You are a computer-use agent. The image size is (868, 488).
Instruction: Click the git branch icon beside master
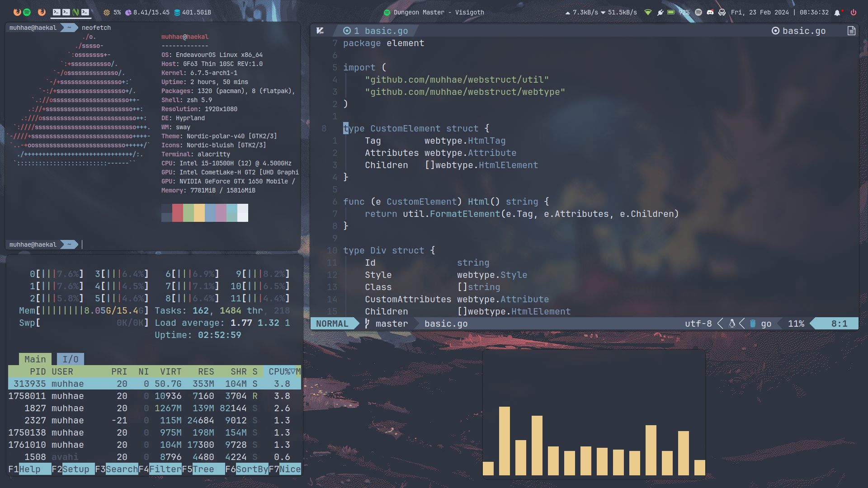coord(368,324)
